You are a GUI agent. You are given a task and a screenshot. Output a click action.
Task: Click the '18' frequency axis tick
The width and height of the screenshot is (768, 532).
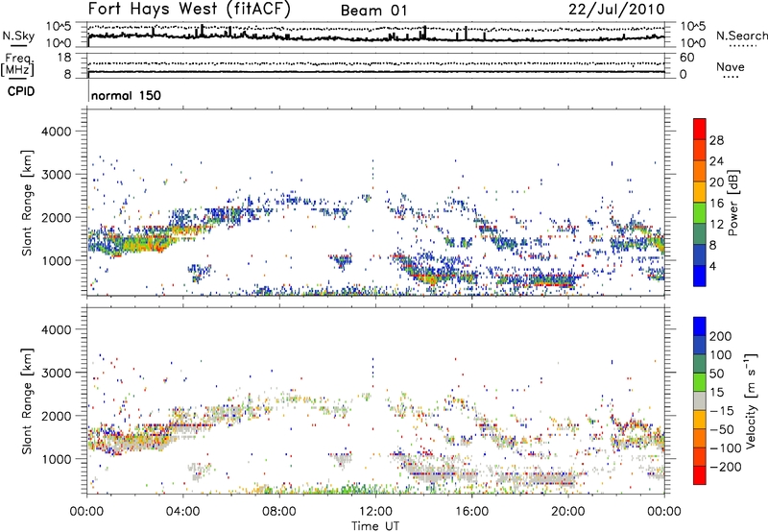click(63, 58)
